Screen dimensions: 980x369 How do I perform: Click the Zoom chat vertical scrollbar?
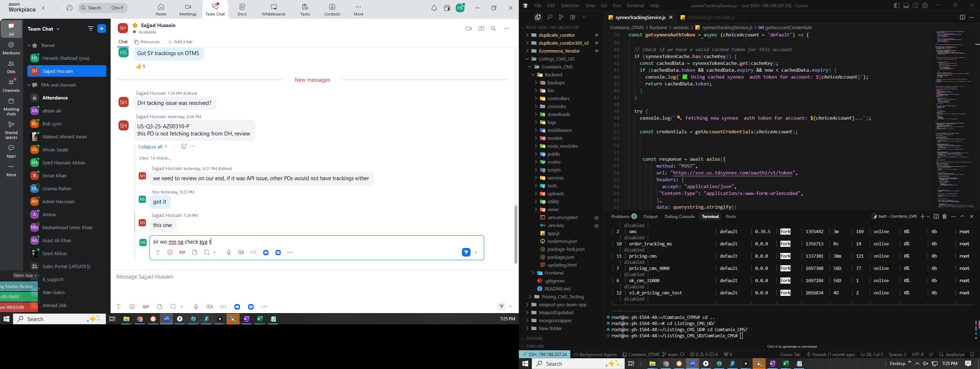pos(516,234)
